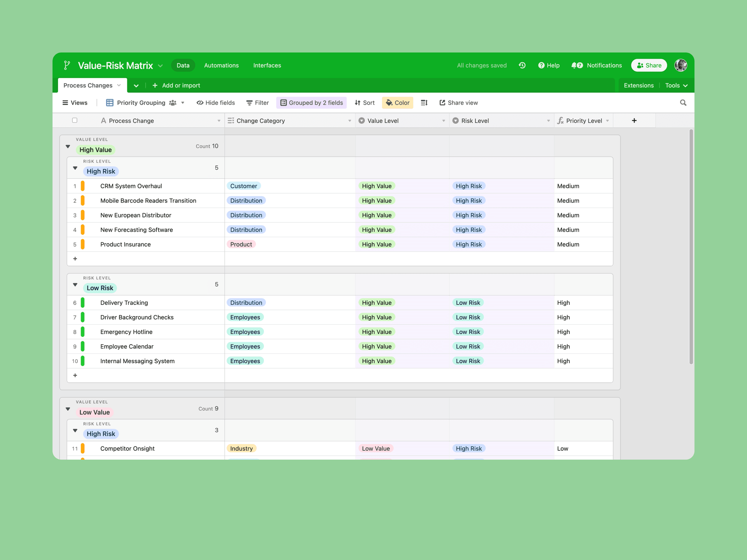Open Risk Level column menu arrow
Image resolution: width=747 pixels, height=560 pixels.
(x=548, y=121)
